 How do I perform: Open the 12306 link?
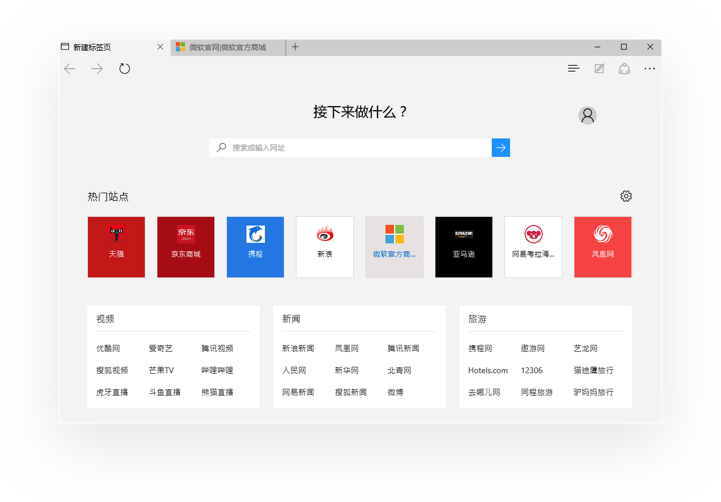(x=532, y=371)
